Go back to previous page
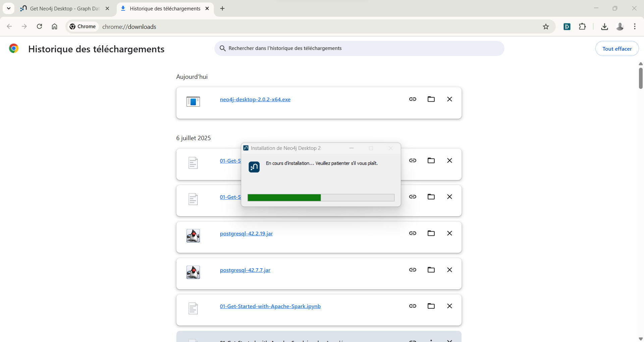Screen dimensions: 644x342 9,26
